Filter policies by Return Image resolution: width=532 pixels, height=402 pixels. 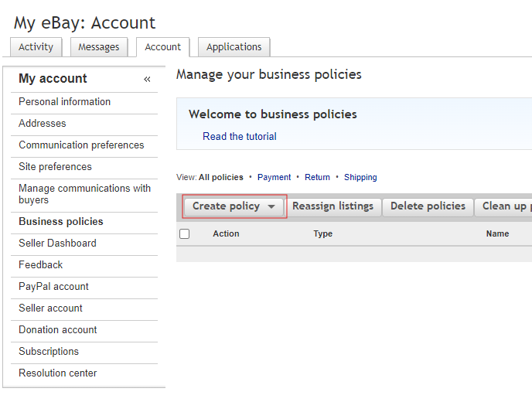click(317, 178)
